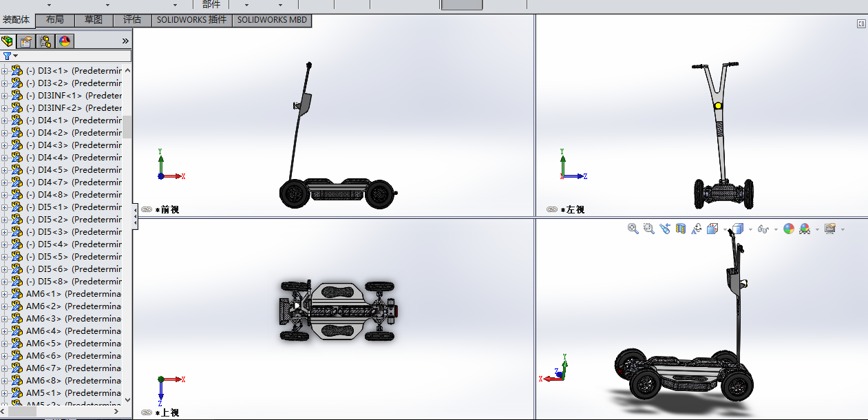The image size is (868, 420).
Task: Switch to the SOLIDWORKS MBD tab
Action: pos(272,20)
